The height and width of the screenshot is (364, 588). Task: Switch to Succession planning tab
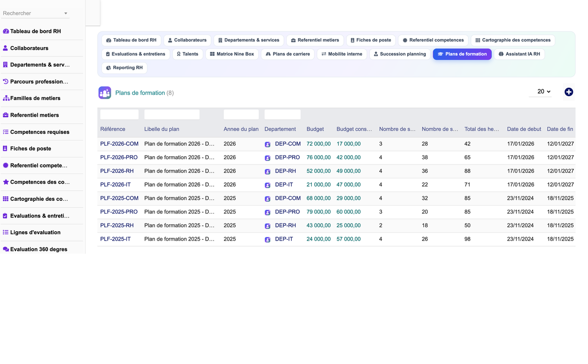[x=400, y=54]
